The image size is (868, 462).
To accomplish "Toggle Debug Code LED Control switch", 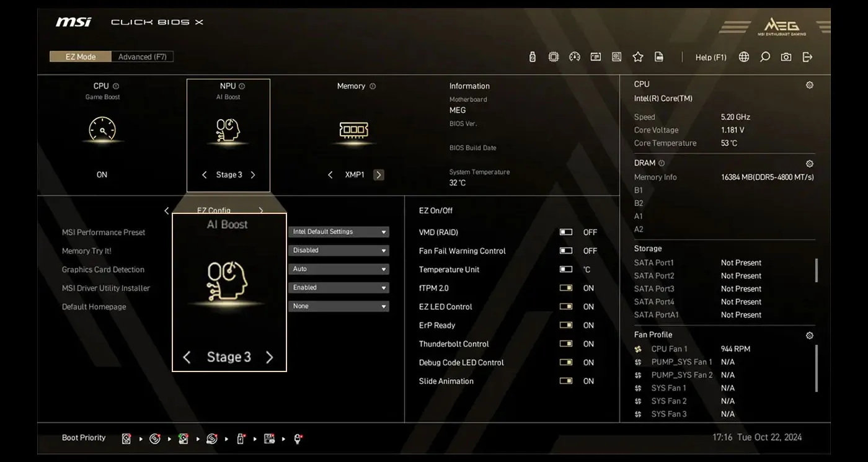I will point(566,363).
